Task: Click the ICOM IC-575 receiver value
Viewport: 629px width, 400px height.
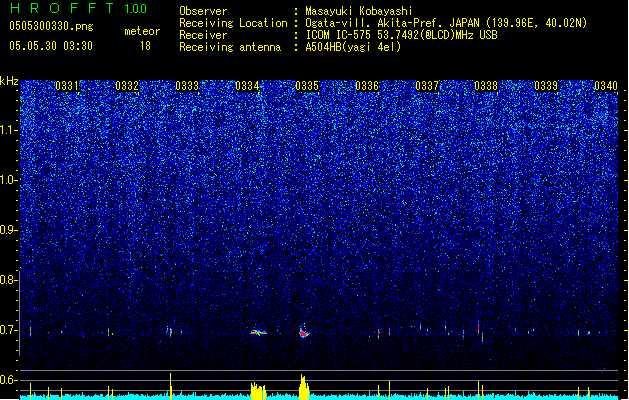Action: pyautogui.click(x=401, y=35)
